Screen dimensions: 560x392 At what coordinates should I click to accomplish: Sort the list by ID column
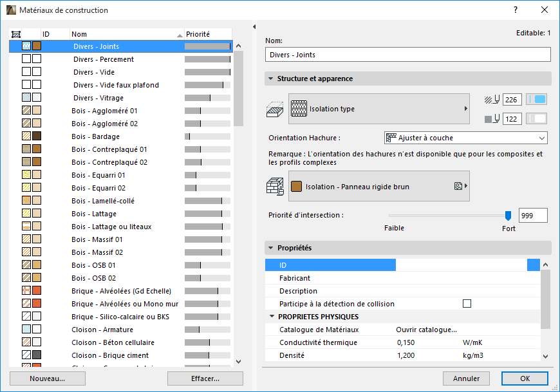point(55,34)
